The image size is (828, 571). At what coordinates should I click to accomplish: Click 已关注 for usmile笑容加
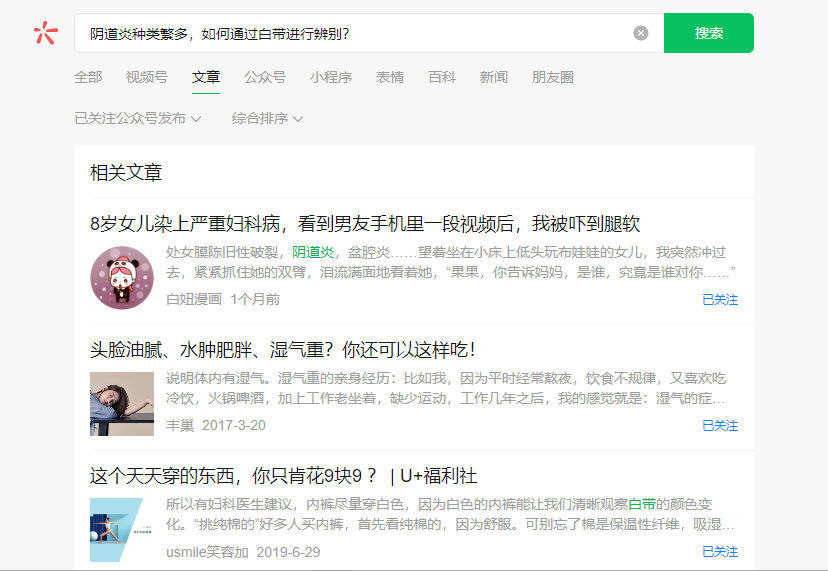720,552
